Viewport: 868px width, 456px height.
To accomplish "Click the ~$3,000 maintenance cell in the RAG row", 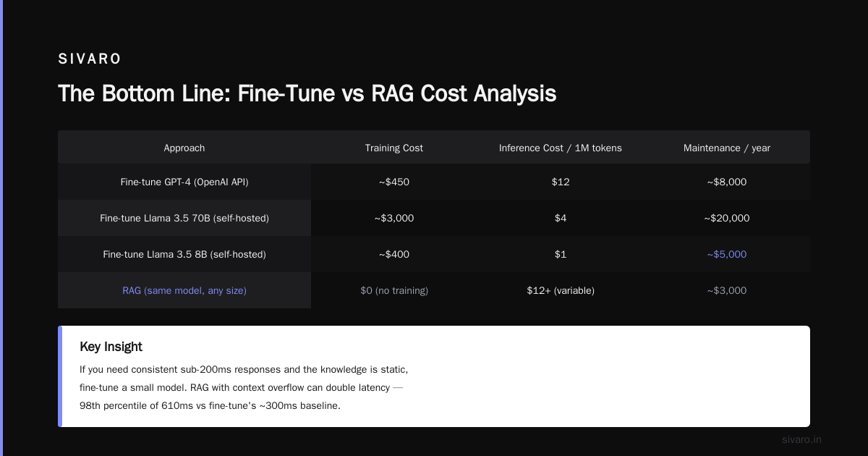I will pyautogui.click(x=727, y=291).
